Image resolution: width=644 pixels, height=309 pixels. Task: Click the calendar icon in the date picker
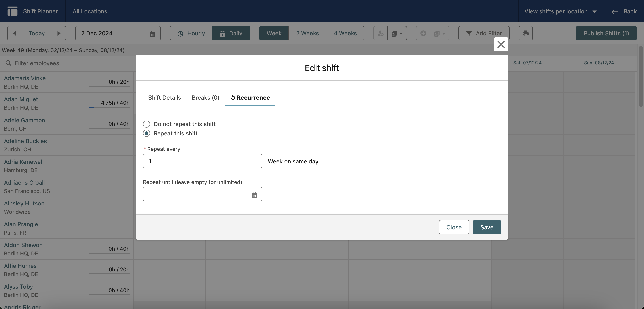(153, 33)
